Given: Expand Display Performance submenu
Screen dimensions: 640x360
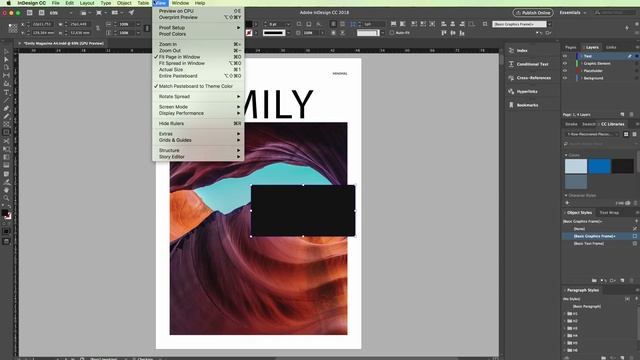Looking at the screenshot, I should point(198,113).
